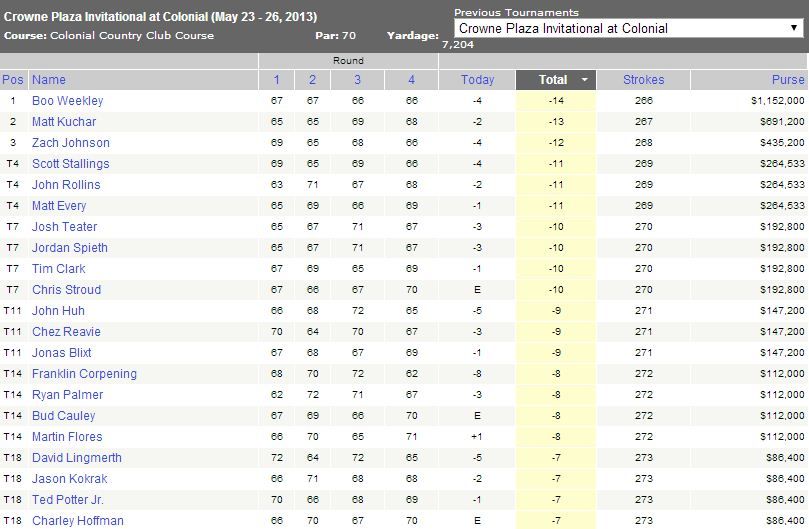Sort by the Pos column header

[13, 79]
